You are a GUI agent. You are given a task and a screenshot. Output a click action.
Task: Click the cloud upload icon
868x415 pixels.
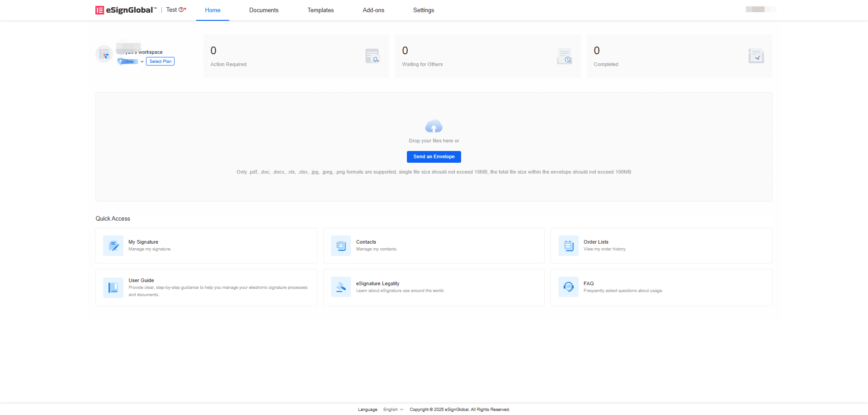[x=434, y=126]
